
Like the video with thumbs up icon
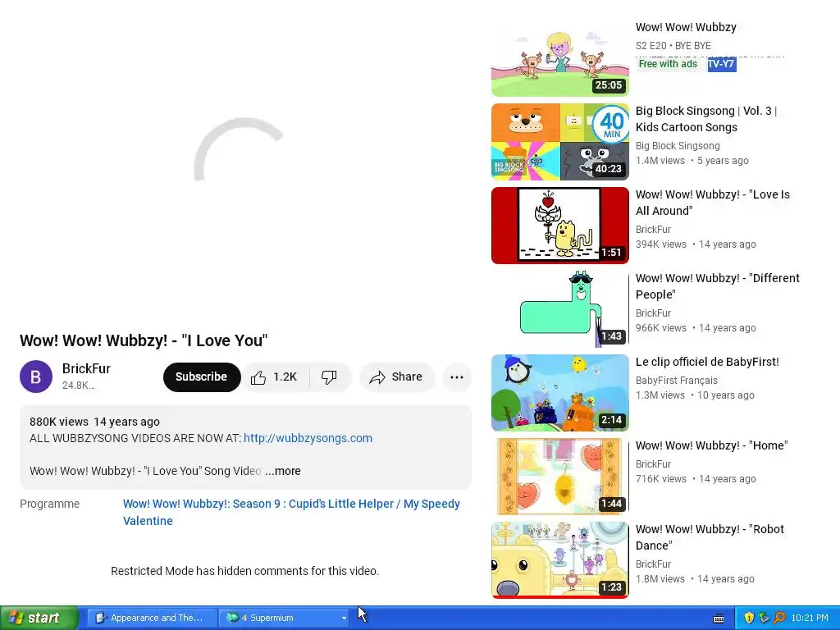click(x=275, y=377)
